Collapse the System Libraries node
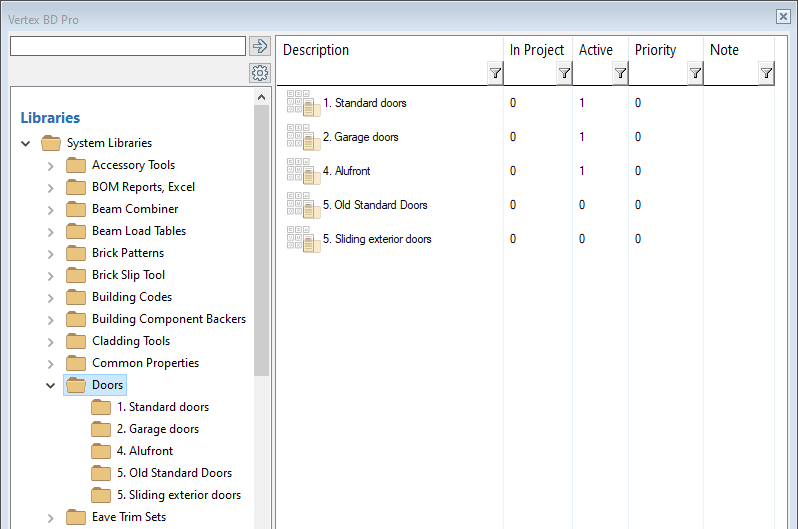Image resolution: width=798 pixels, height=529 pixels. pyautogui.click(x=26, y=143)
